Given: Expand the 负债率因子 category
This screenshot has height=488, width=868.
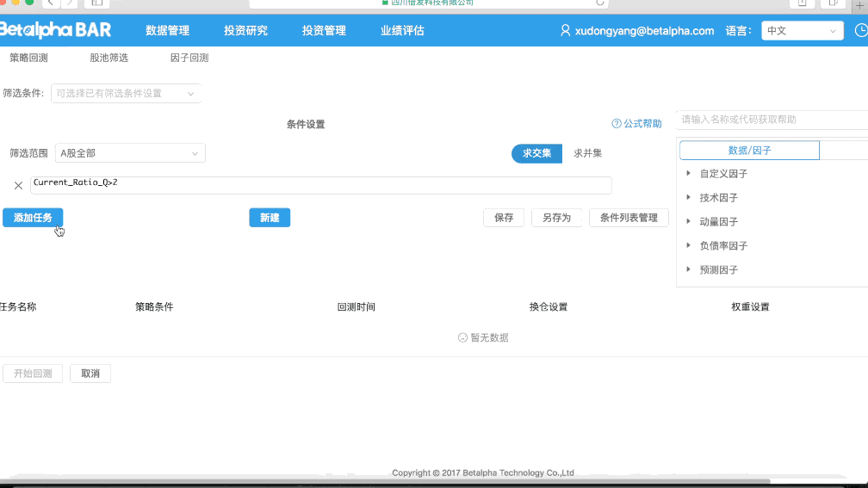Looking at the screenshot, I should (x=688, y=245).
